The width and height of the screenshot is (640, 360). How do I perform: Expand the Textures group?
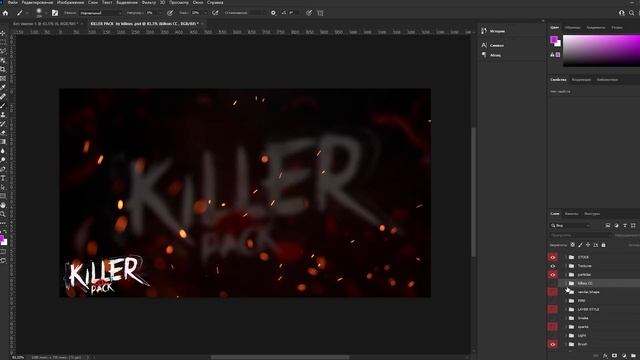[x=566, y=266]
